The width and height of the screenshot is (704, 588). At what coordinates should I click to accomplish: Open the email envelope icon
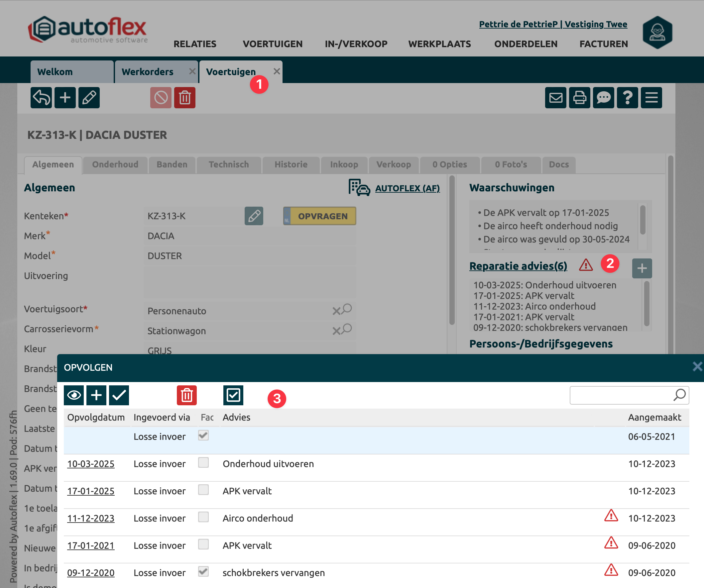pos(555,98)
